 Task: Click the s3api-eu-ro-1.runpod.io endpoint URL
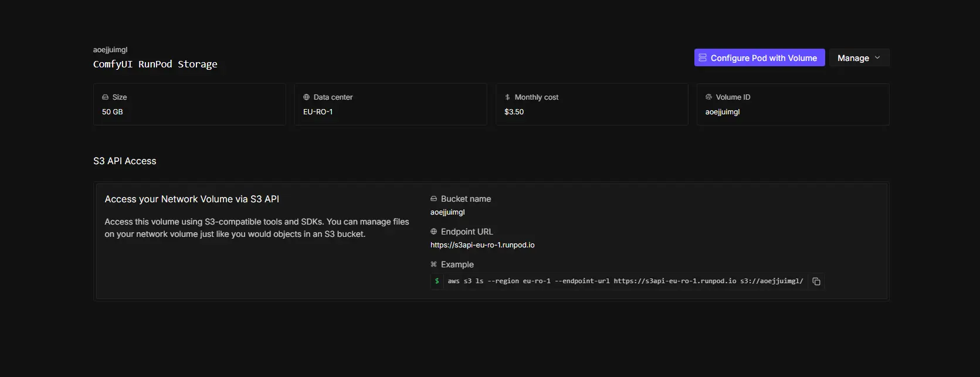pos(482,245)
